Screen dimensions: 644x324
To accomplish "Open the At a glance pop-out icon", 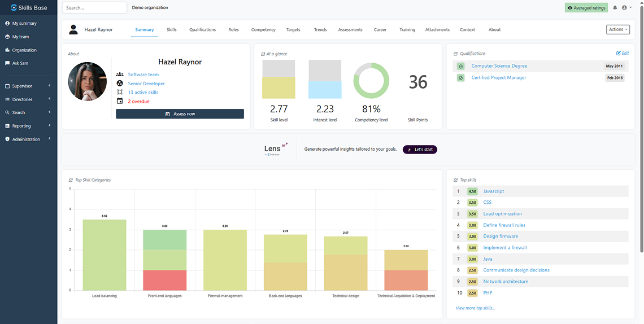I will (x=263, y=54).
